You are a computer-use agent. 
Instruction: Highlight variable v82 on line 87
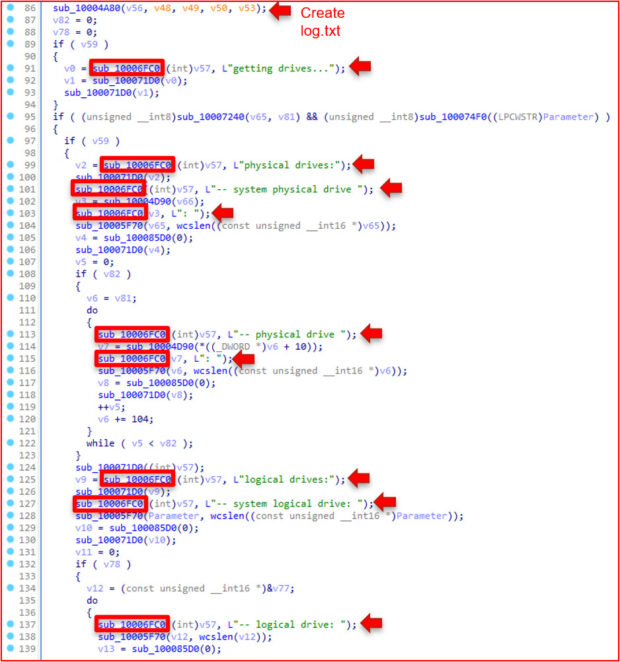61,20
